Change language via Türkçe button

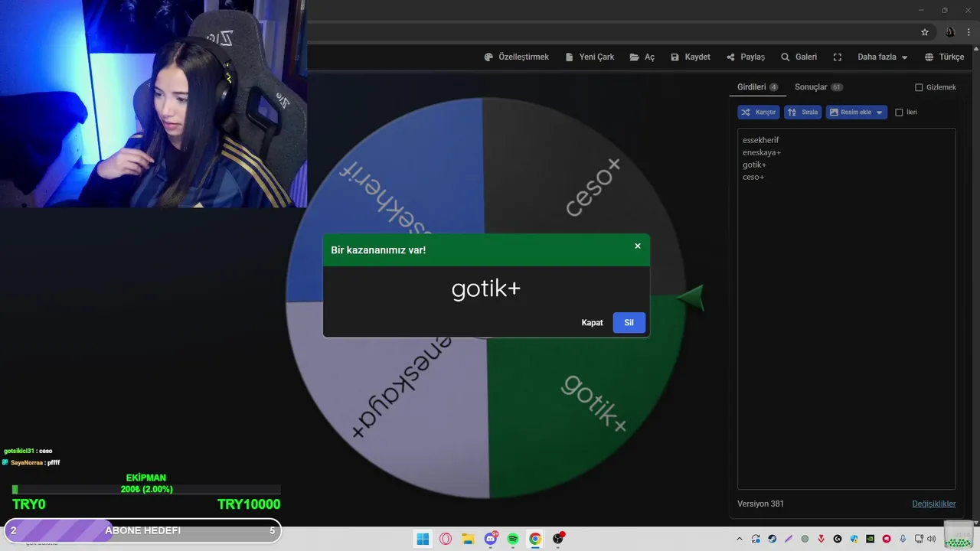(944, 57)
